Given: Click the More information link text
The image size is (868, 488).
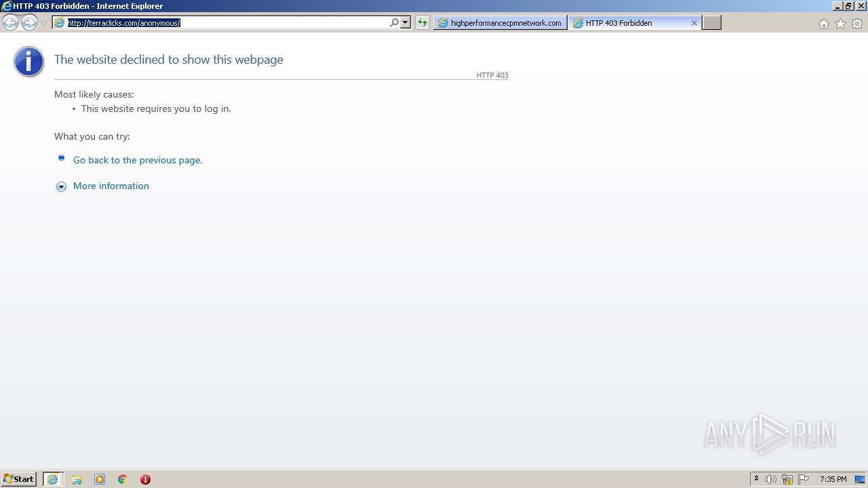Looking at the screenshot, I should tap(111, 186).
